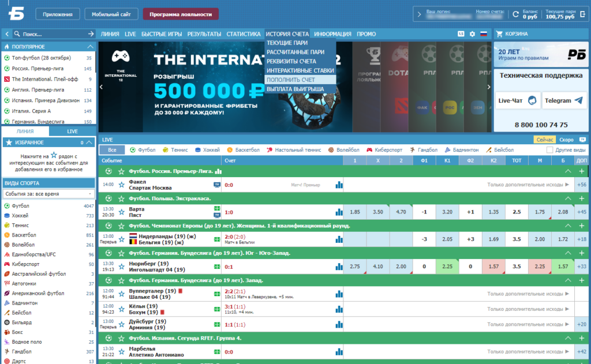Viewport: 591px width, 364px height.
Task: Click the Fonbet logo icon
Action: pyautogui.click(x=16, y=14)
